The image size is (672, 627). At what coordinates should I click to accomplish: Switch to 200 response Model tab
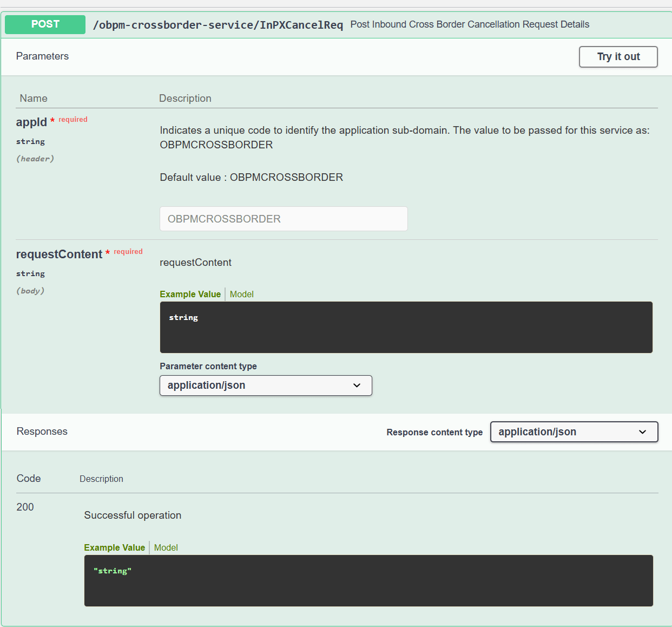(x=166, y=547)
